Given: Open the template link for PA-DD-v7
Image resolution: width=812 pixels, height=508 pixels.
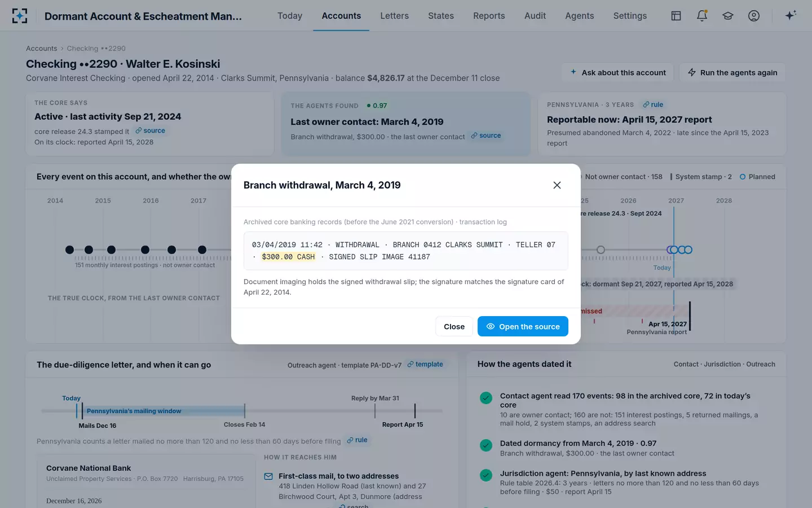Looking at the screenshot, I should (x=425, y=364).
